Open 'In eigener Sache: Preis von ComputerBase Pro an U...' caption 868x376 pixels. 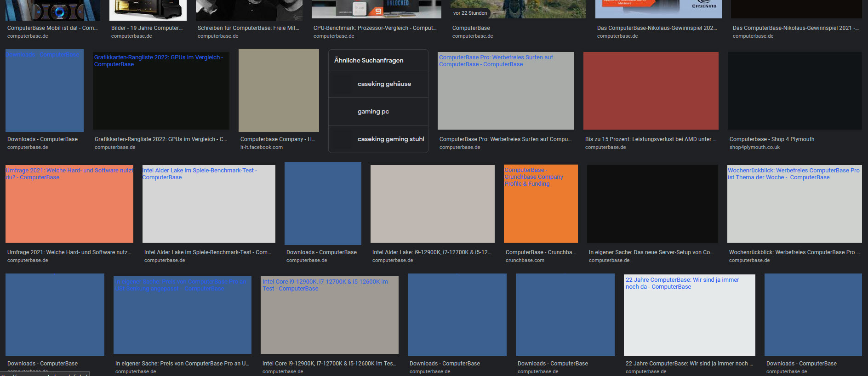[x=183, y=364]
